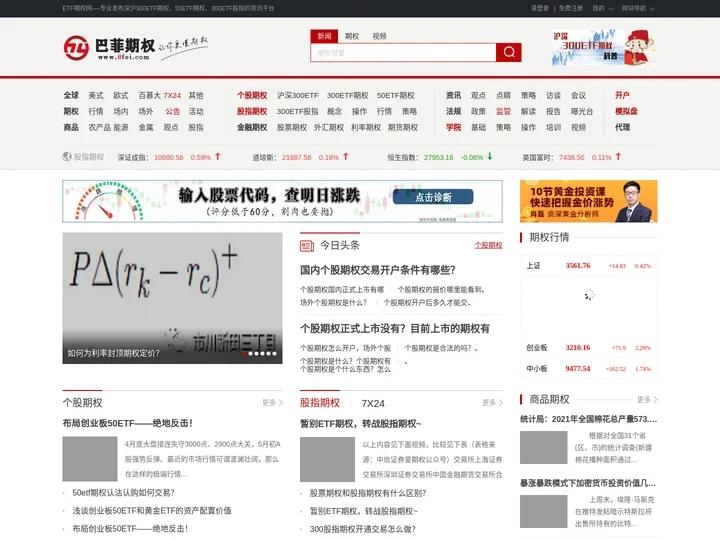Screen dimensions: 720x540
Task: Click the 中小板 index value 9477.54
Action: pos(578,368)
